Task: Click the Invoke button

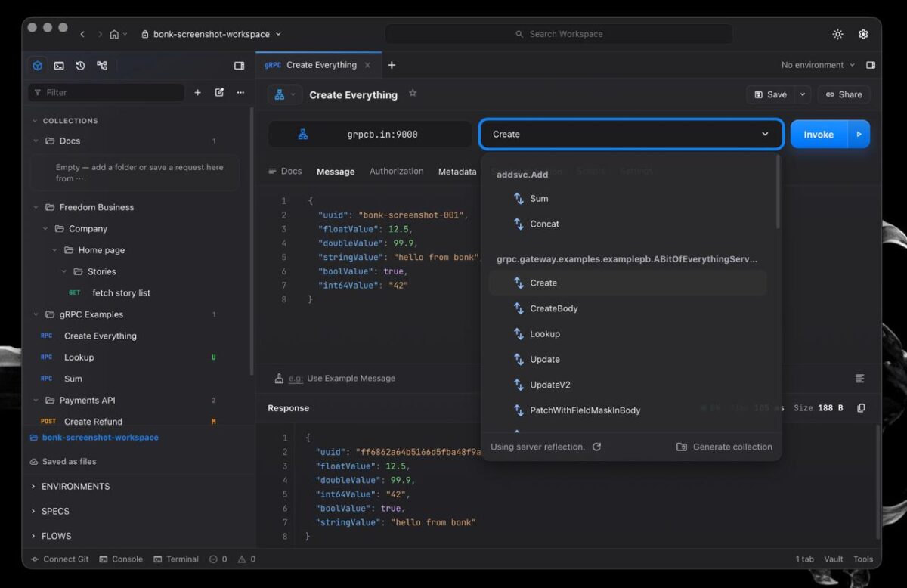Action: point(819,135)
